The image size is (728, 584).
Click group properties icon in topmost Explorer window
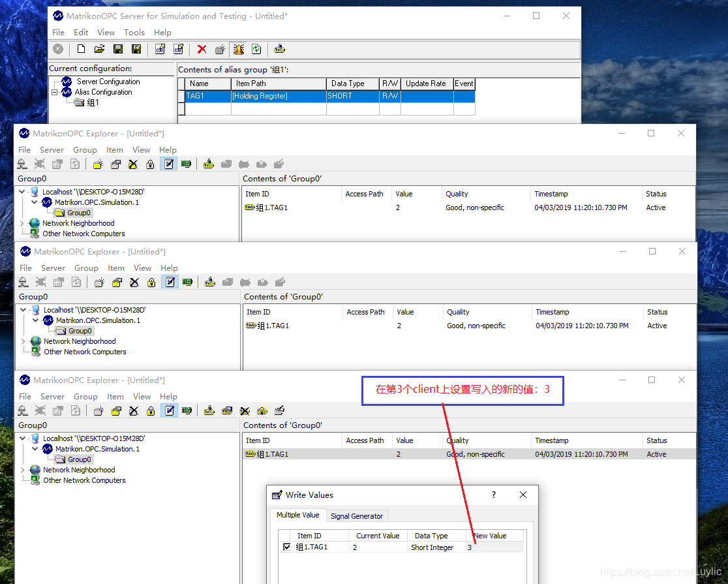(115, 164)
